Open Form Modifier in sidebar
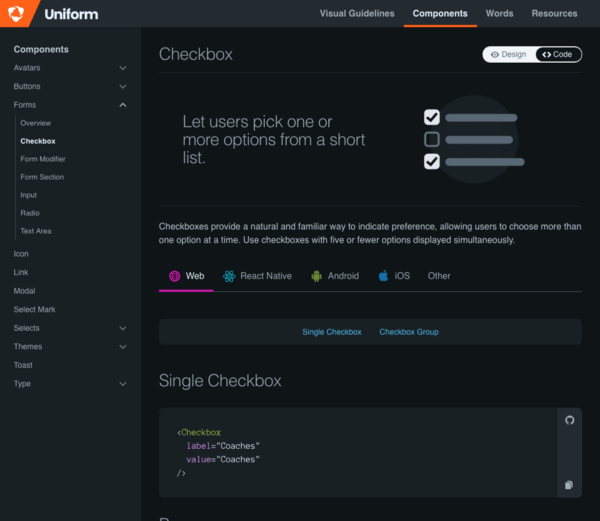Image resolution: width=600 pixels, height=521 pixels. tap(43, 159)
